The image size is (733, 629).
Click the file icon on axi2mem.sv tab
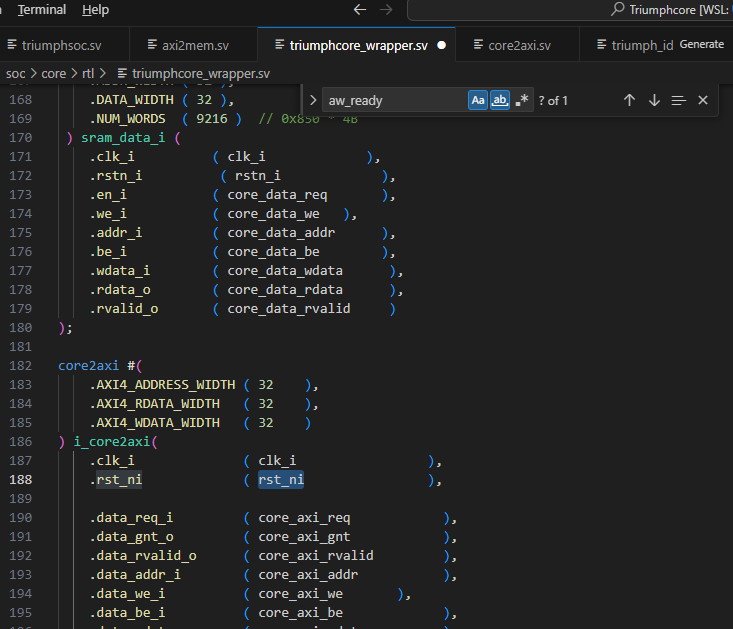[152, 45]
